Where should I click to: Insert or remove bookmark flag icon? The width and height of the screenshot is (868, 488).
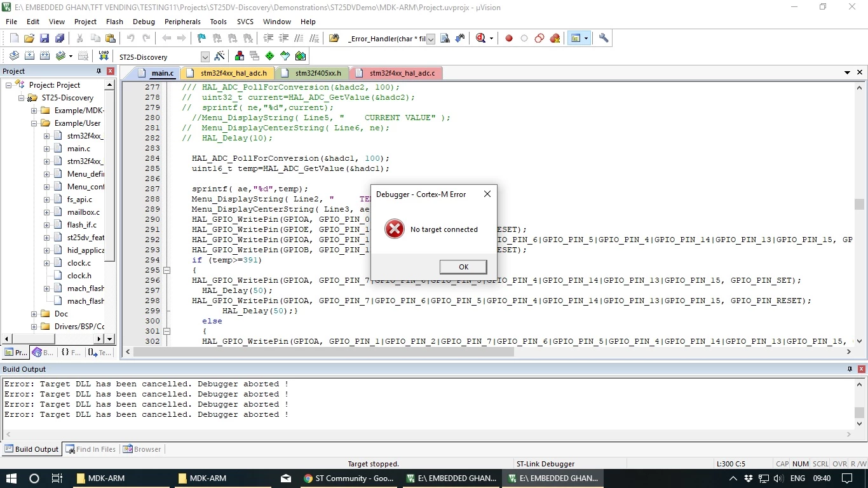pos(201,38)
